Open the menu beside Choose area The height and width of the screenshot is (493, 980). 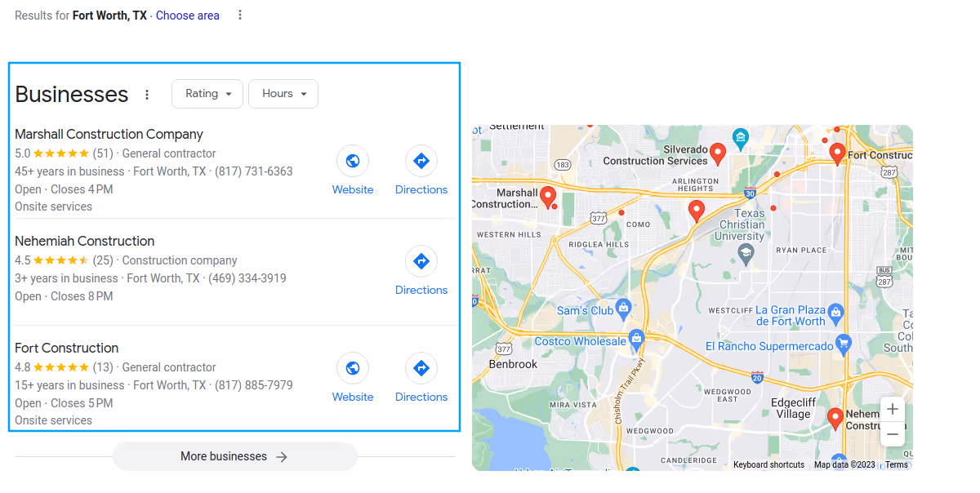point(239,15)
